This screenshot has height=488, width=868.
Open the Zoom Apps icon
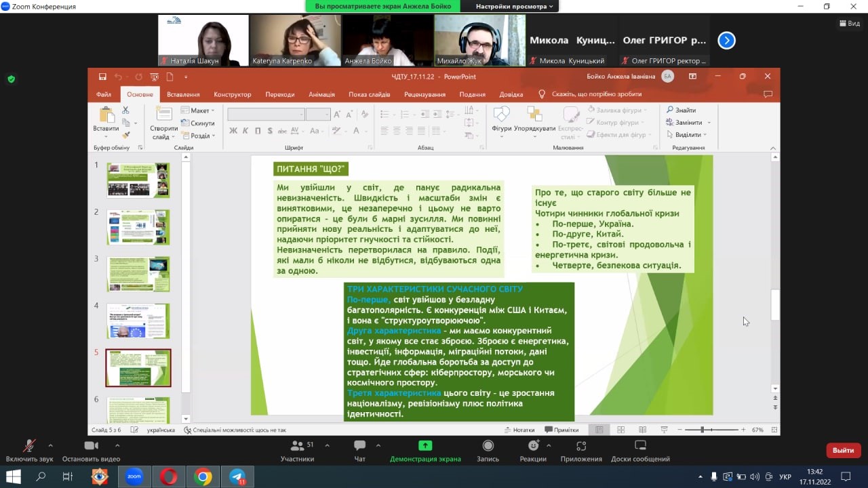click(580, 446)
